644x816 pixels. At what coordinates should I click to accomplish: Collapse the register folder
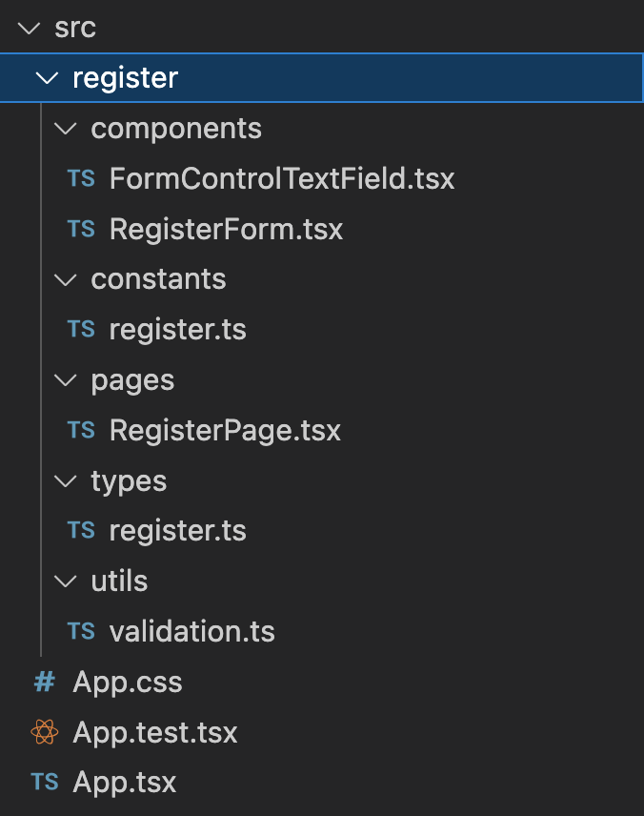click(46, 77)
